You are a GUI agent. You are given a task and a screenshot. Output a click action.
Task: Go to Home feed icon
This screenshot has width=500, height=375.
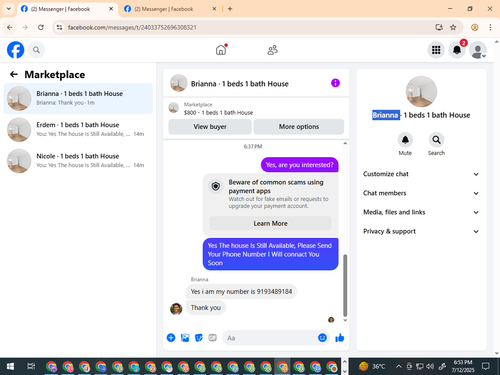pos(221,50)
